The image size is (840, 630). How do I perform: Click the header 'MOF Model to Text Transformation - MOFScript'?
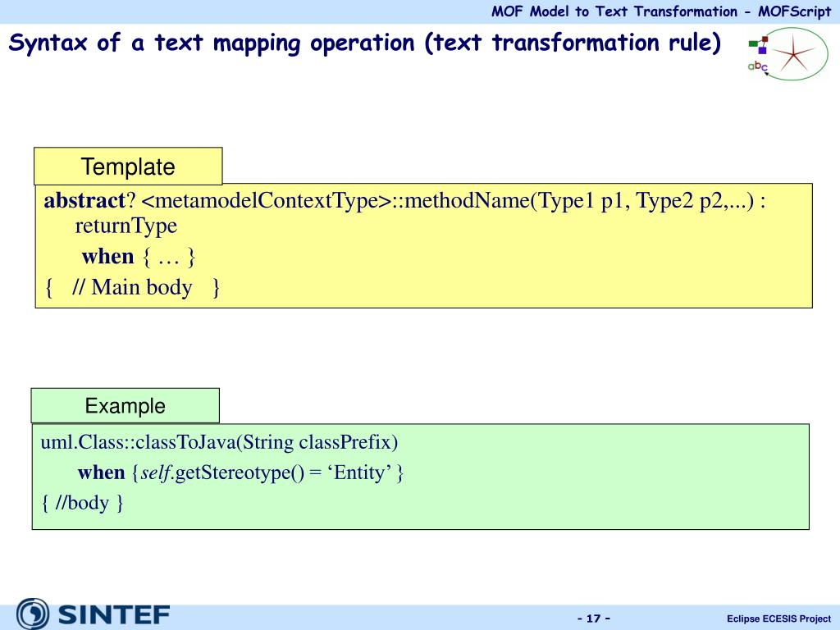tap(660, 11)
